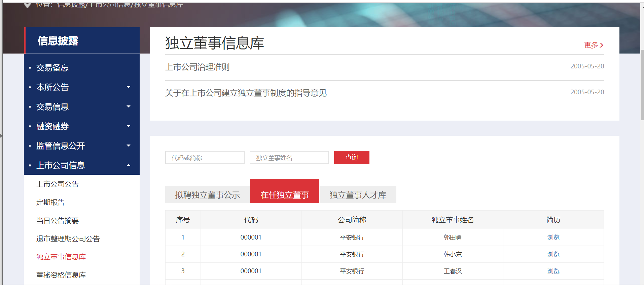Click date 2005-05-20 beside 上市公司治理准则
This screenshot has height=285, width=644.
(x=587, y=66)
